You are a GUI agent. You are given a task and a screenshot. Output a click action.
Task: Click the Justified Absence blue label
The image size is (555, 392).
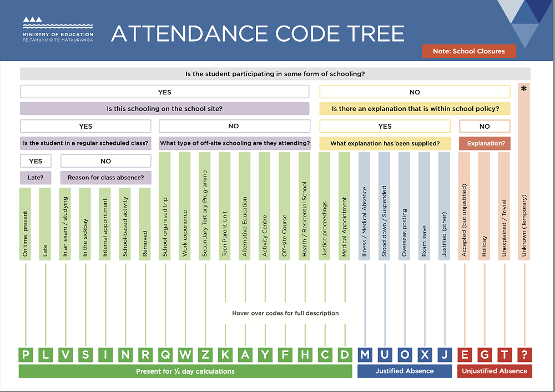click(405, 371)
